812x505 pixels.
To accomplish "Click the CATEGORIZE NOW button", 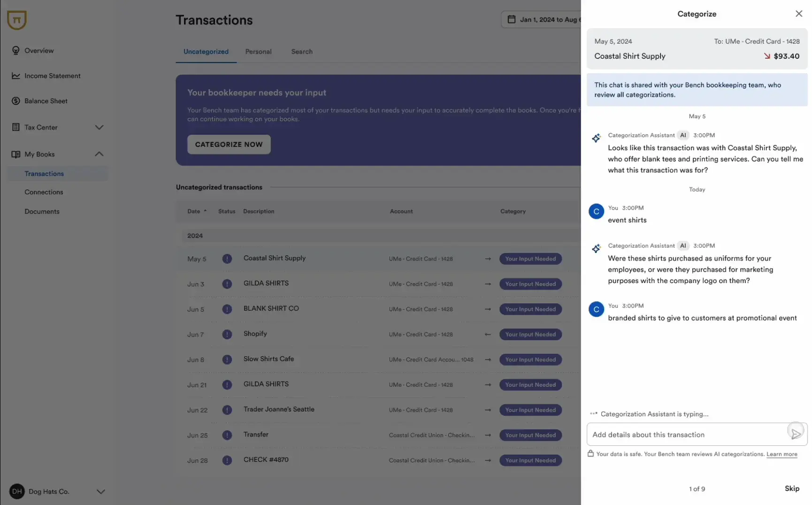I will click(x=229, y=145).
